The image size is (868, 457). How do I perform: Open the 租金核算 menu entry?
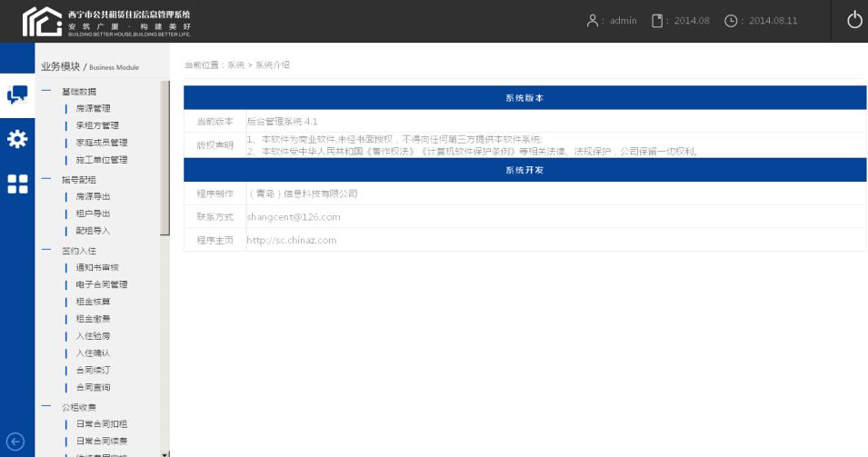pyautogui.click(x=93, y=302)
